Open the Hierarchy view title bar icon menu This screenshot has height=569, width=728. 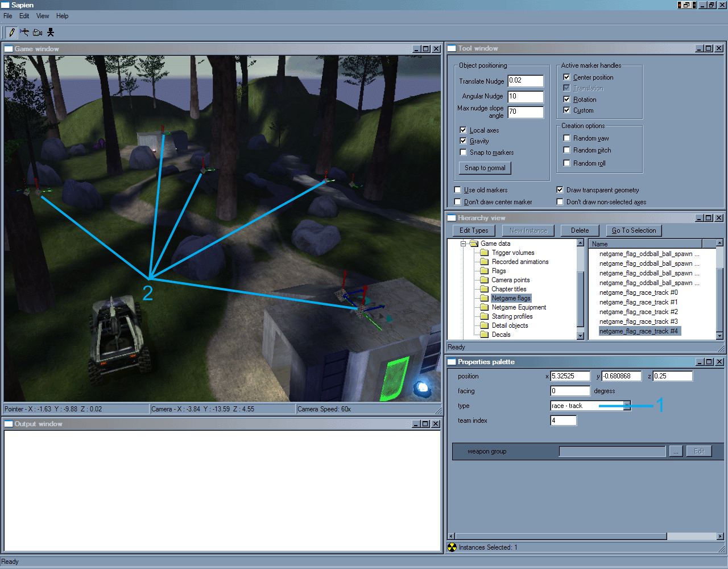pos(452,218)
